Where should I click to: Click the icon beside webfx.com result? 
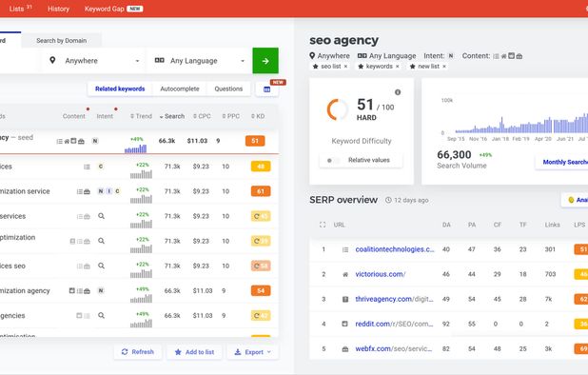pos(345,349)
